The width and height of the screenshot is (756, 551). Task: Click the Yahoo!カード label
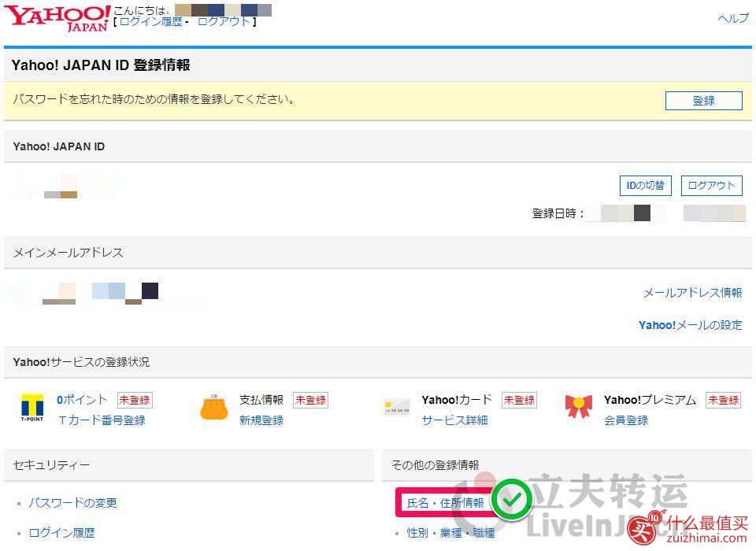[x=457, y=400]
